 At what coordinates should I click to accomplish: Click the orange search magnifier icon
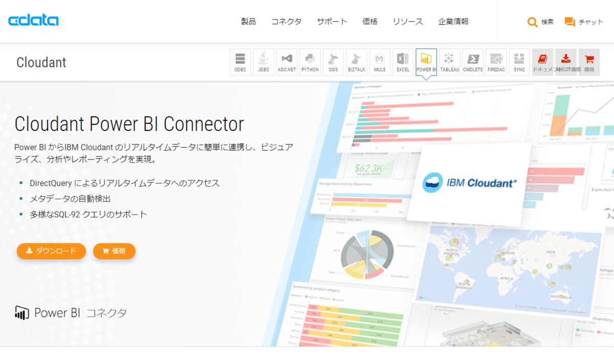tap(533, 22)
